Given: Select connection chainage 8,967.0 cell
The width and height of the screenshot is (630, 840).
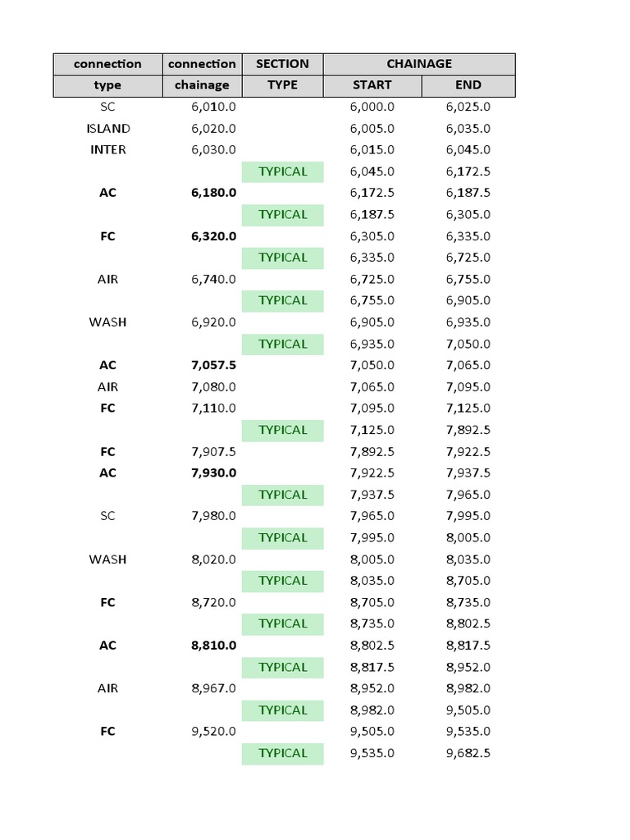Looking at the screenshot, I should tap(213, 688).
